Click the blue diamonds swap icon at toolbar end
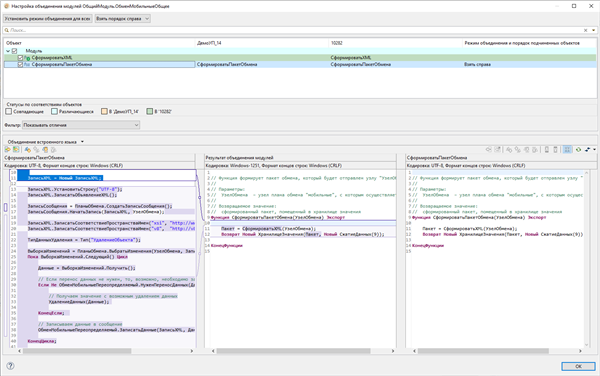 (x=588, y=150)
